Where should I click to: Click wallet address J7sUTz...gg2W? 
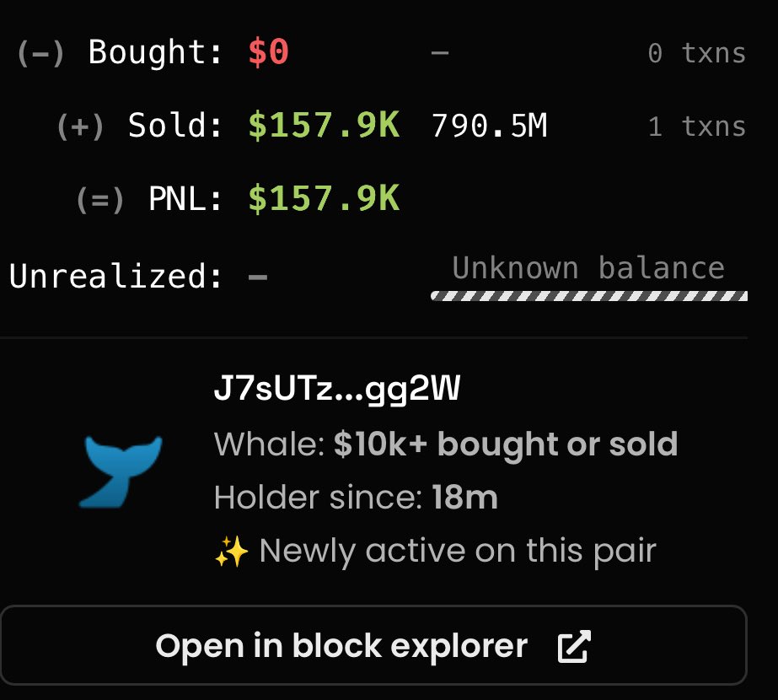pyautogui.click(x=337, y=388)
